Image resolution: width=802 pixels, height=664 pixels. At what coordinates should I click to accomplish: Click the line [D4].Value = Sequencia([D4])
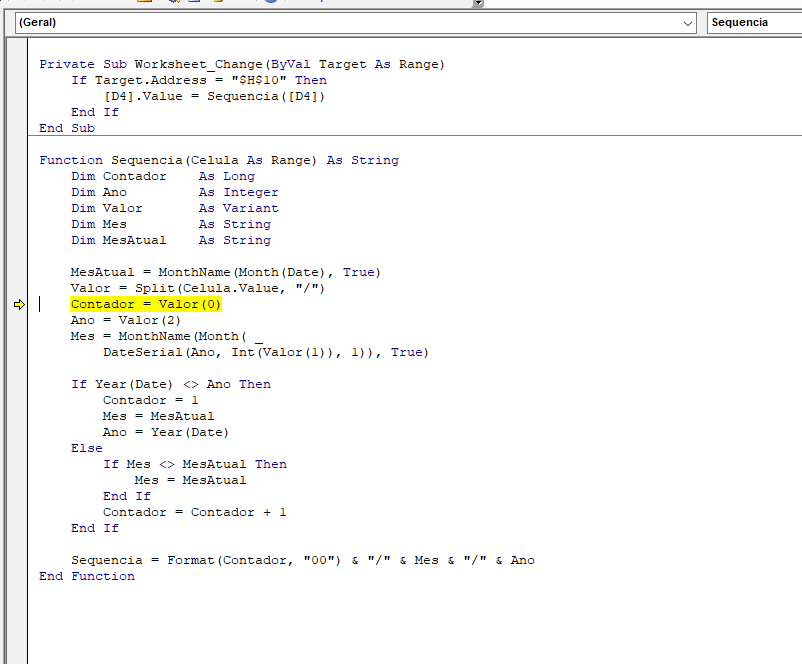point(214,96)
